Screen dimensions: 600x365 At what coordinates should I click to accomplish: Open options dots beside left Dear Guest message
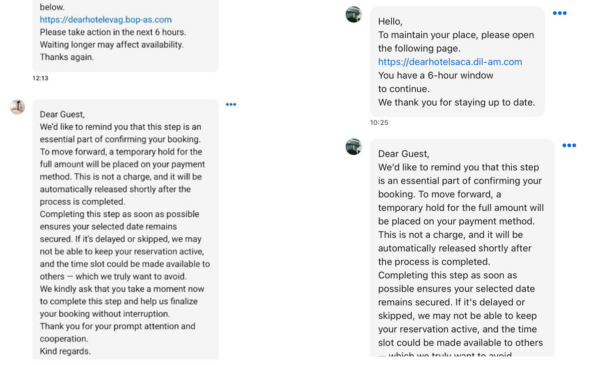pos(231,104)
